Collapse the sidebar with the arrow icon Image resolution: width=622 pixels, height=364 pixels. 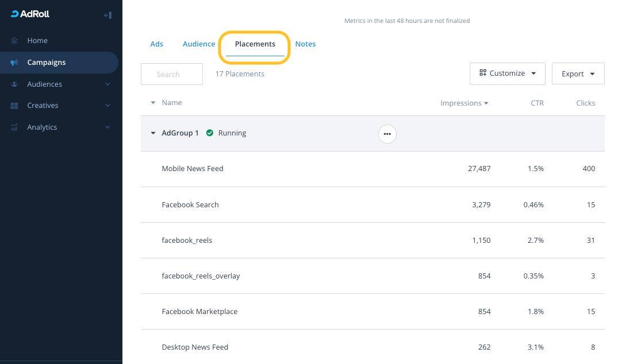click(x=107, y=15)
